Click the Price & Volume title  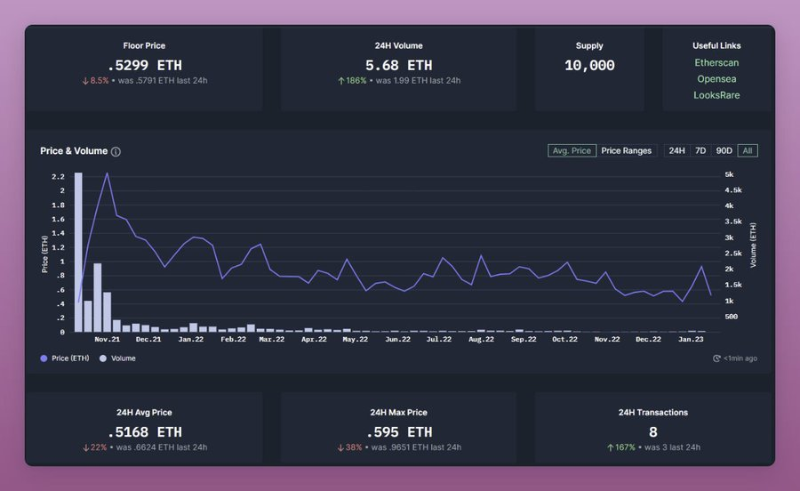pos(74,151)
